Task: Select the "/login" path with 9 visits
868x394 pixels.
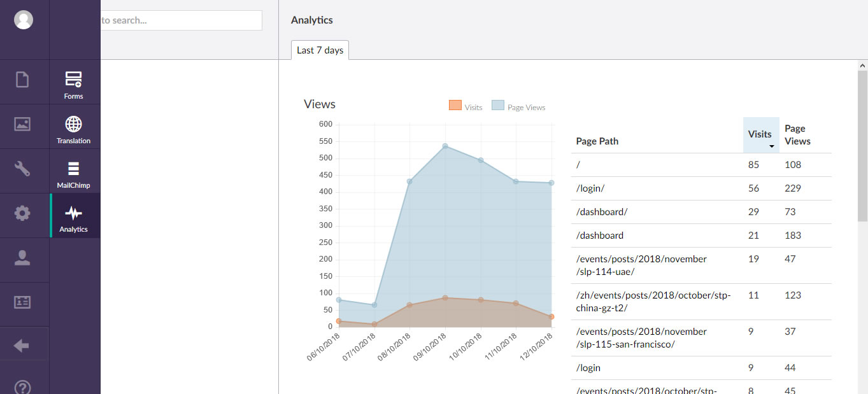Action: tap(588, 368)
